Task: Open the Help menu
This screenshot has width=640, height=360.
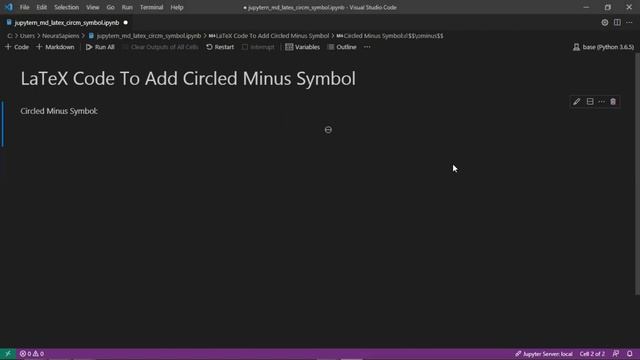Action: pos(177,7)
